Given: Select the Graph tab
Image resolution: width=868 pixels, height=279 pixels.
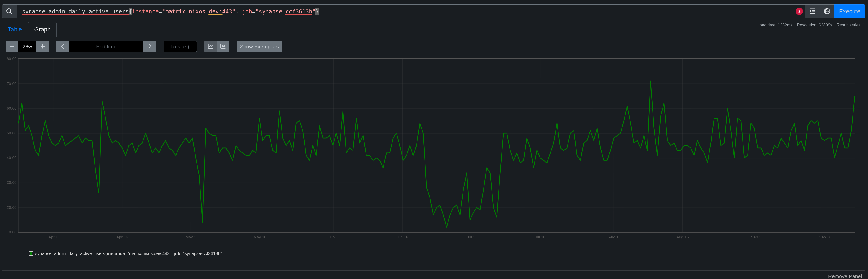Looking at the screenshot, I should [42, 30].
